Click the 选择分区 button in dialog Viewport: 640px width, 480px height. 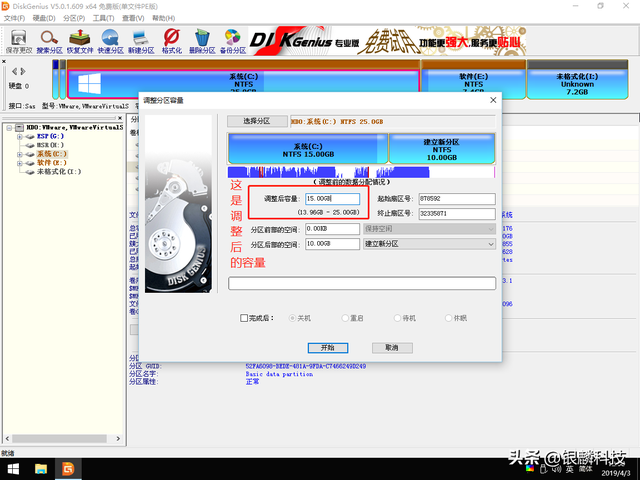pyautogui.click(x=257, y=121)
